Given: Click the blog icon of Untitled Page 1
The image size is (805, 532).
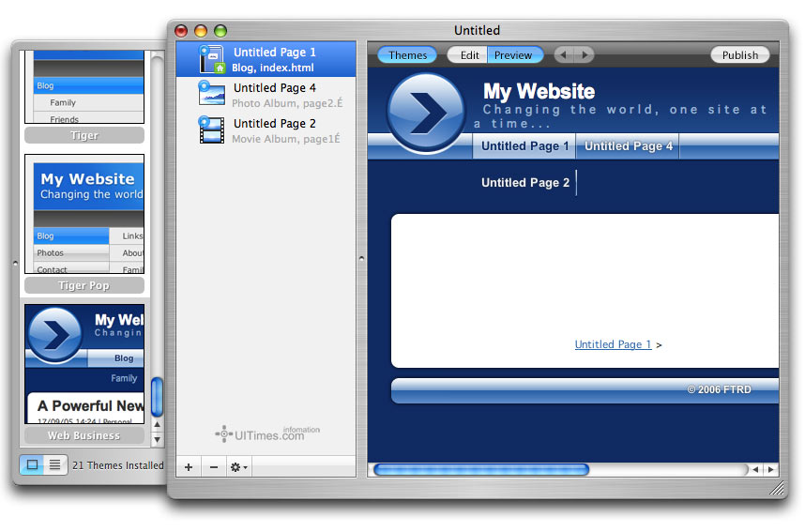Looking at the screenshot, I should click(211, 59).
